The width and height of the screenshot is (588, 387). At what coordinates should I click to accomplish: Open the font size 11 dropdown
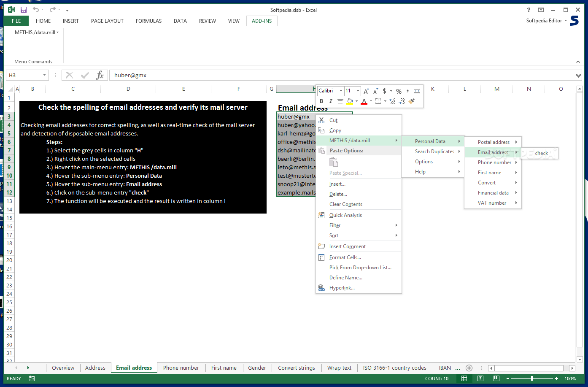point(358,91)
